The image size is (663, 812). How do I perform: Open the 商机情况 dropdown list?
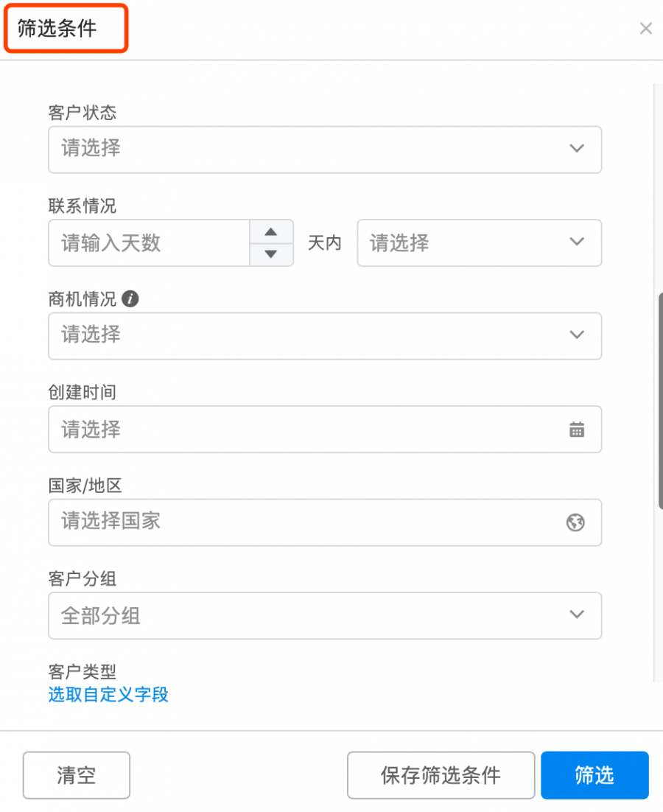pyautogui.click(x=325, y=336)
